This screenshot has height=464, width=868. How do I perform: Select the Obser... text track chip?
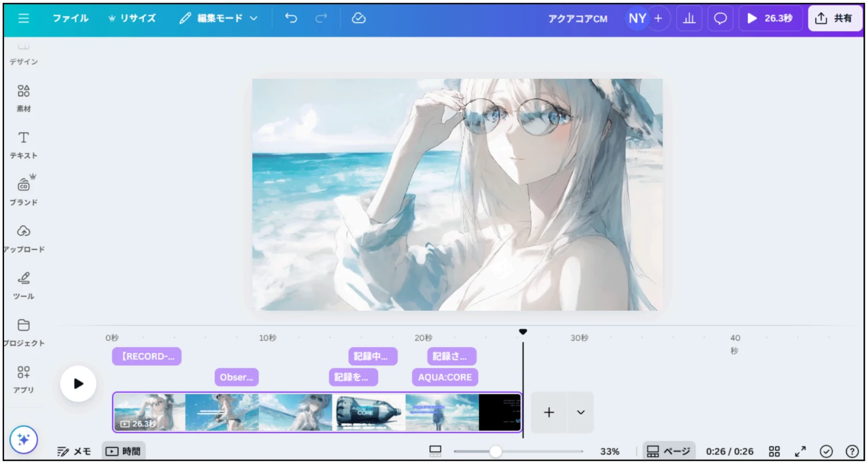[x=237, y=377]
